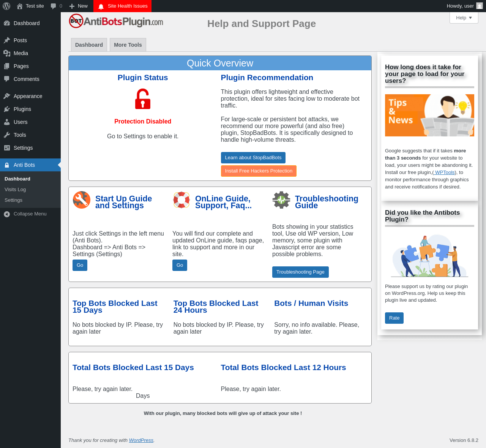This screenshot has width=486, height=448.
Task: Click the Media icon in sidebar
Action: [7, 53]
